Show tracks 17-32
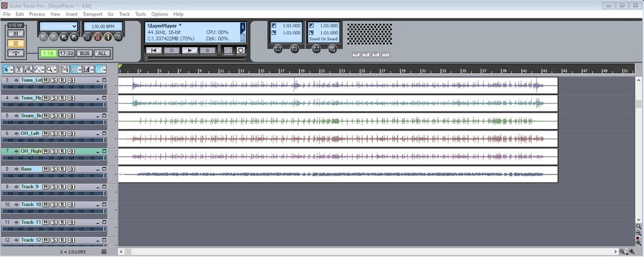This screenshot has width=644, height=257. tap(67, 53)
